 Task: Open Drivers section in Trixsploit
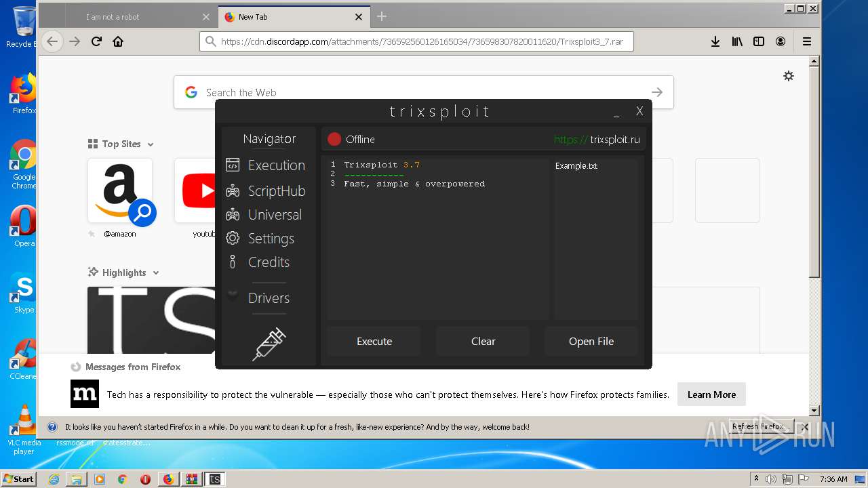click(x=269, y=298)
